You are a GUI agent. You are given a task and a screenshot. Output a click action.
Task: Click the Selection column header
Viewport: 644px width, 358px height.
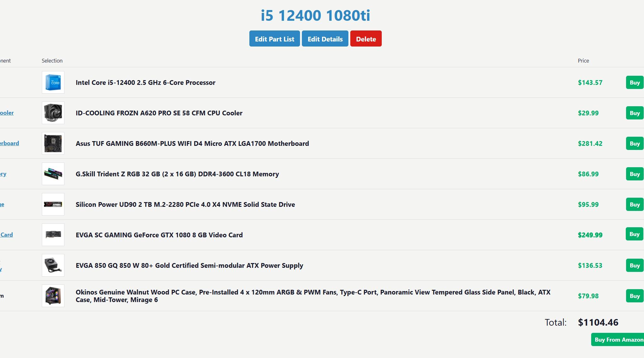click(x=52, y=61)
